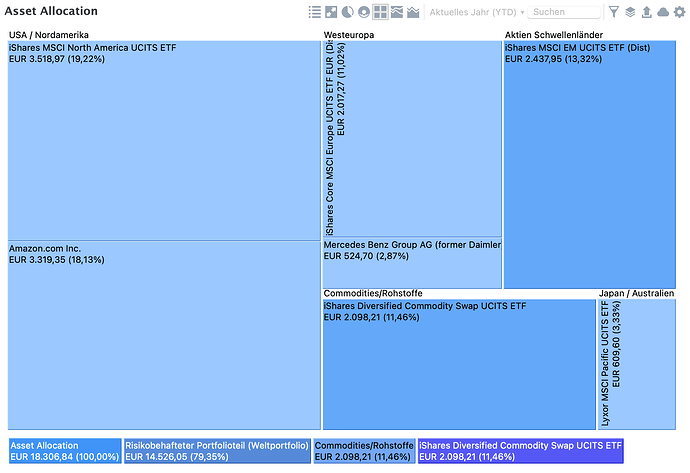This screenshot has height=473, width=690.
Task: Click the value EUR 3.518,97 (19,22%)
Action: pos(57,59)
